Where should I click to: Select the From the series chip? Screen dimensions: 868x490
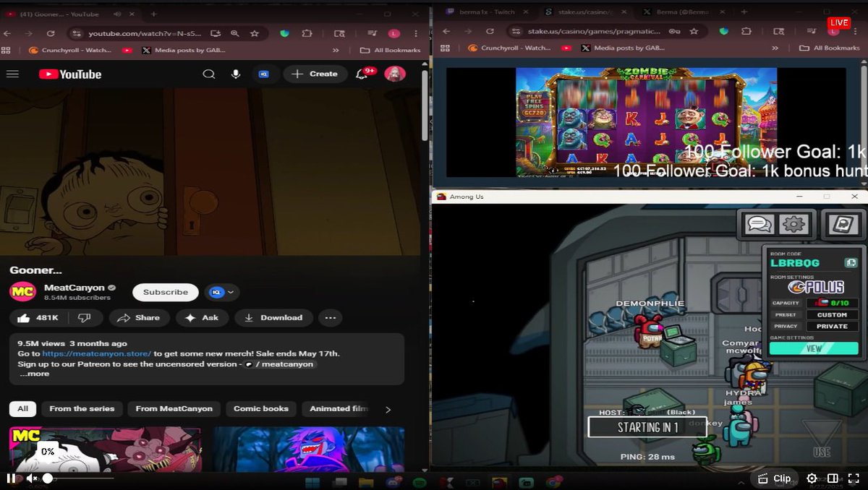pos(82,409)
